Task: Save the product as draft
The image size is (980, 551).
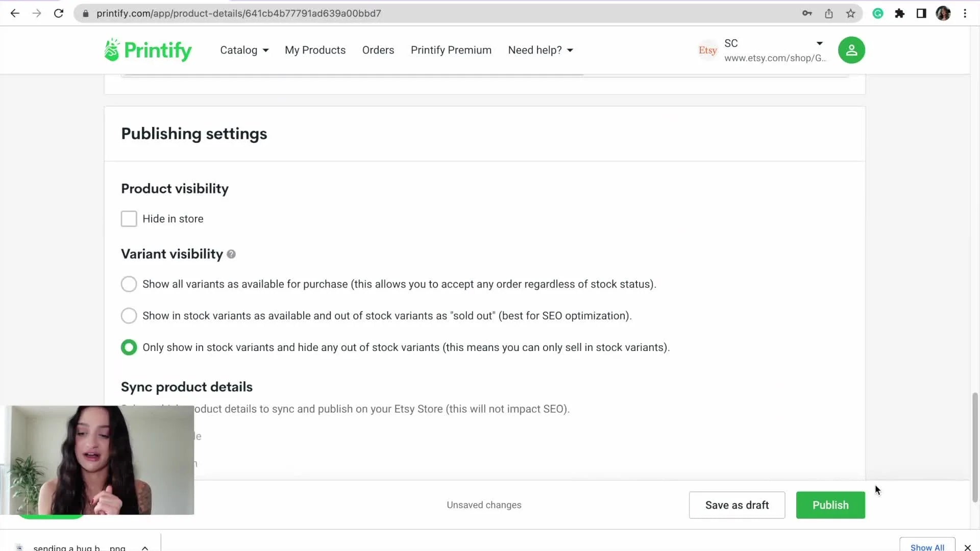Action: coord(737,505)
